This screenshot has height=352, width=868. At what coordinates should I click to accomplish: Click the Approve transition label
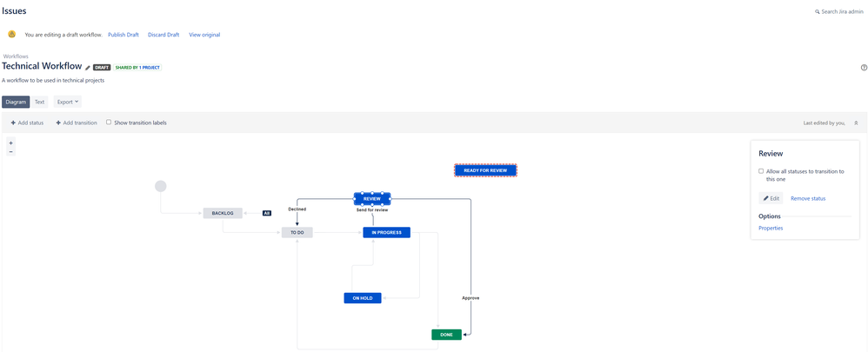click(471, 298)
